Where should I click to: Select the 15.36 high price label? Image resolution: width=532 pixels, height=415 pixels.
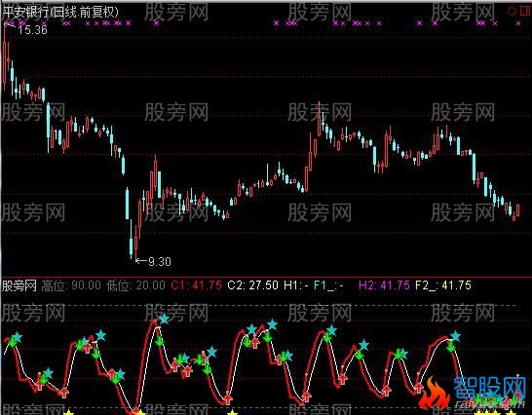[x=32, y=30]
